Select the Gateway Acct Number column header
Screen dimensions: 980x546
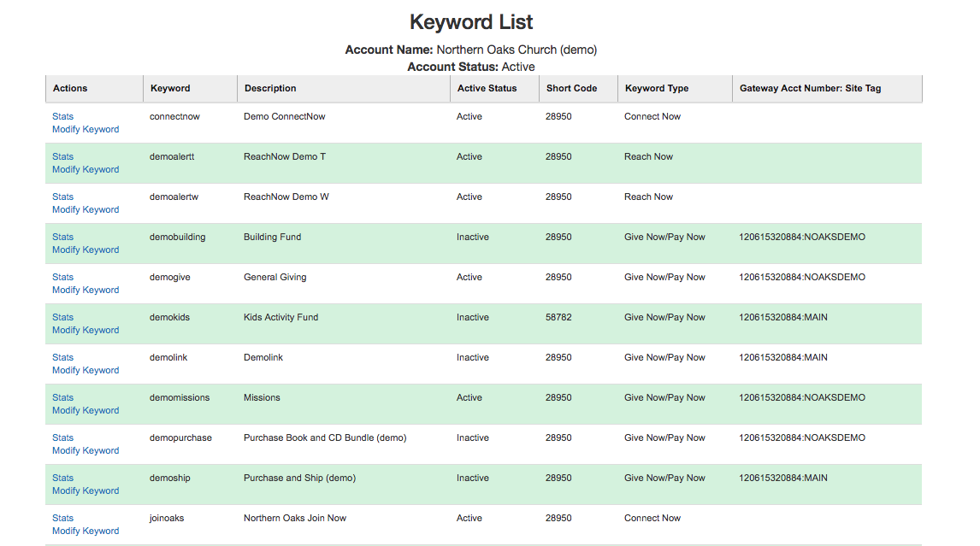[x=810, y=88]
